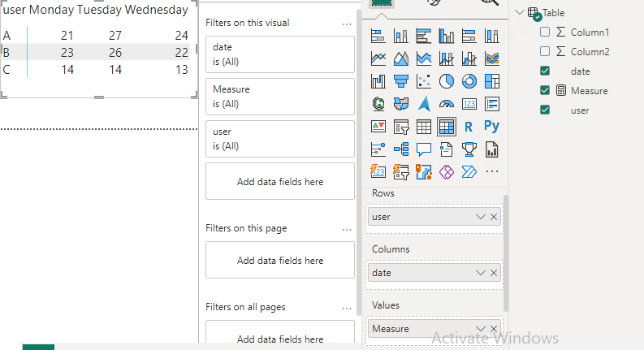Check the Column1 field checkbox

pos(545,32)
